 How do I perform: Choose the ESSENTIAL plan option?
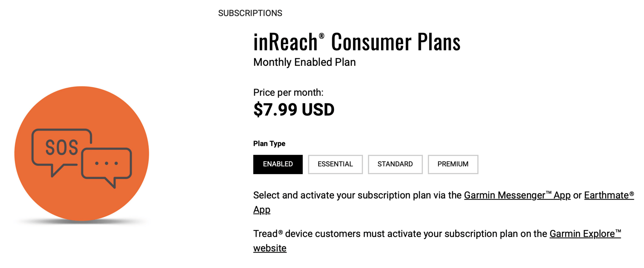tap(335, 164)
